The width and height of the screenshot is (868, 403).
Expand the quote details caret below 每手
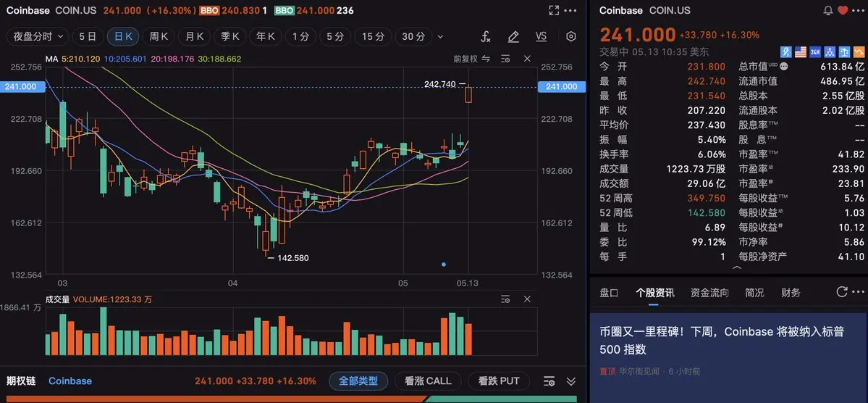pyautogui.click(x=737, y=267)
